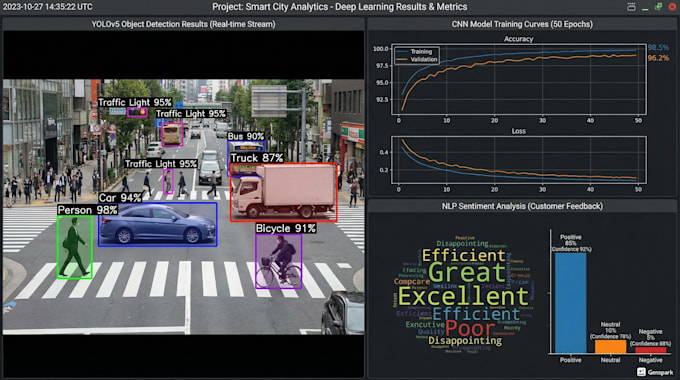Screen dimensions: 680x380
Task: Click the blue Positive sentiment bar
Action: [570, 303]
